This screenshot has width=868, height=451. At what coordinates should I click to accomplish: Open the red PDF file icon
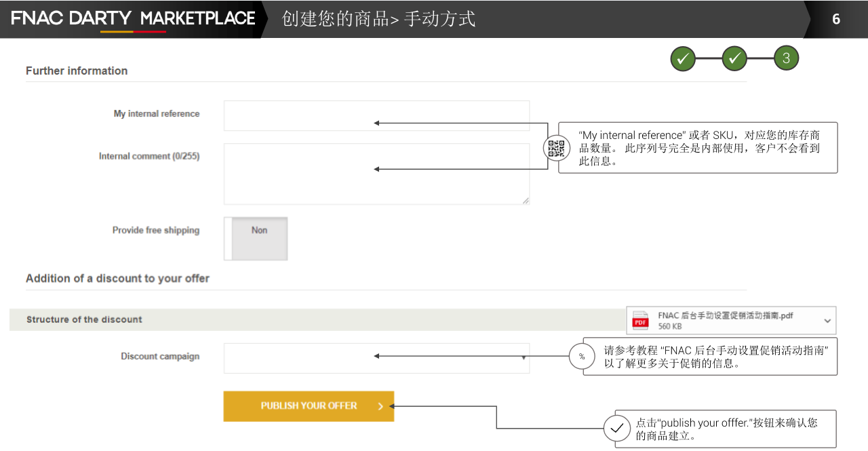coord(640,321)
